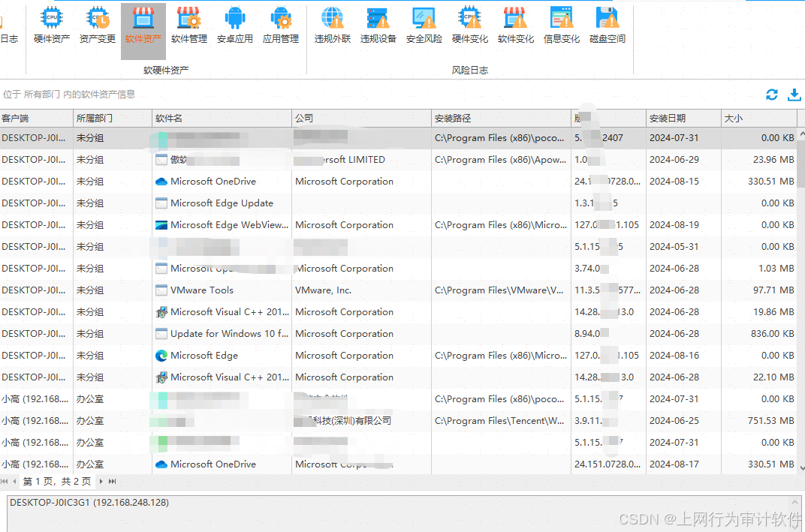Click the C:\Program Files\VMware path cell
805x532 pixels.
(x=499, y=290)
